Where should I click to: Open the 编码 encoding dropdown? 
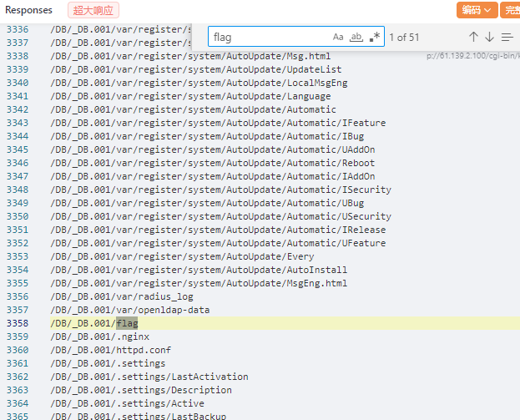[x=477, y=10]
